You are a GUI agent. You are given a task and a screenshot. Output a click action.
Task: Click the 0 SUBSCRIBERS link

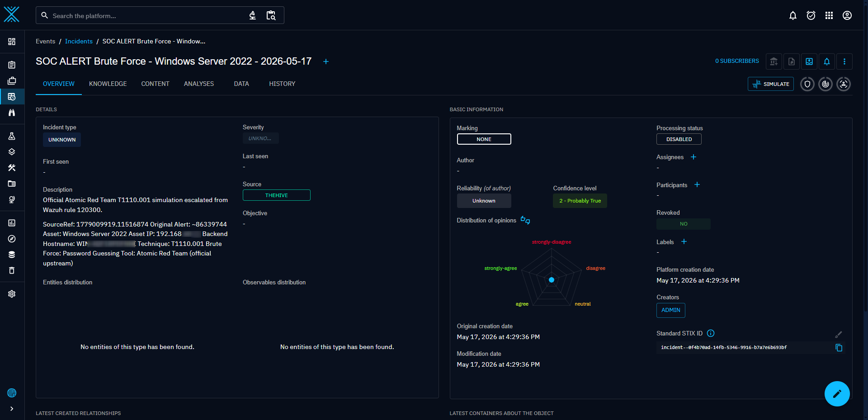tap(737, 61)
